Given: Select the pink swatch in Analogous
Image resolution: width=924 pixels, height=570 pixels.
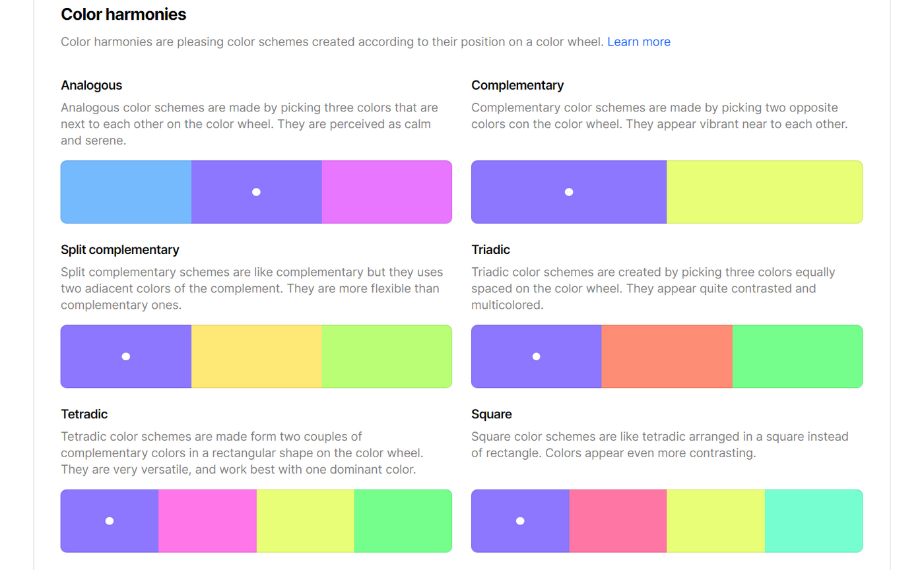Looking at the screenshot, I should (x=387, y=192).
